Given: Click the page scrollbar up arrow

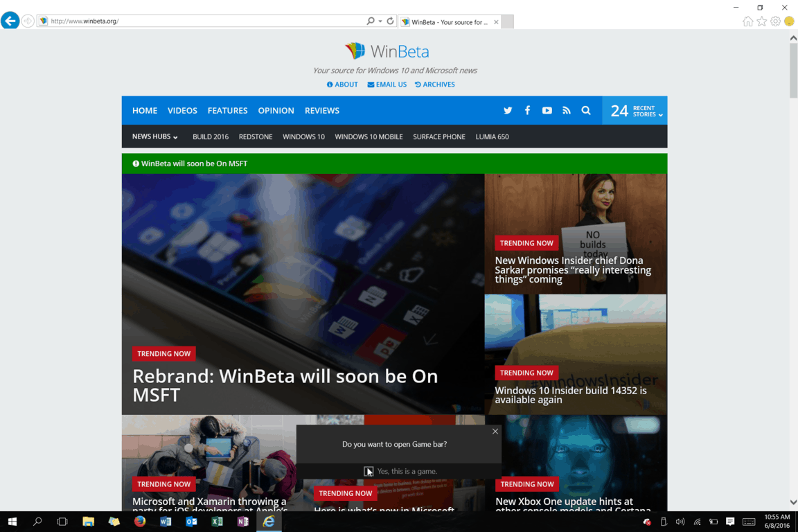Looking at the screenshot, I should click(x=793, y=37).
